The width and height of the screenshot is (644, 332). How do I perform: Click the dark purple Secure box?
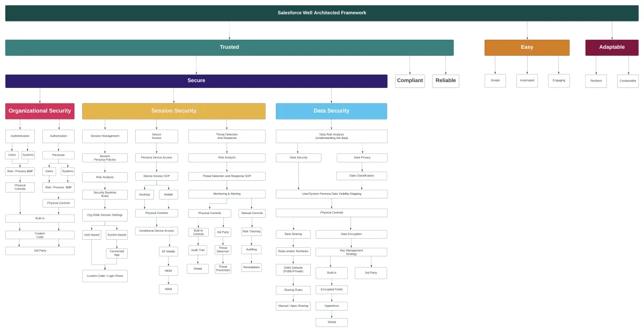196,81
